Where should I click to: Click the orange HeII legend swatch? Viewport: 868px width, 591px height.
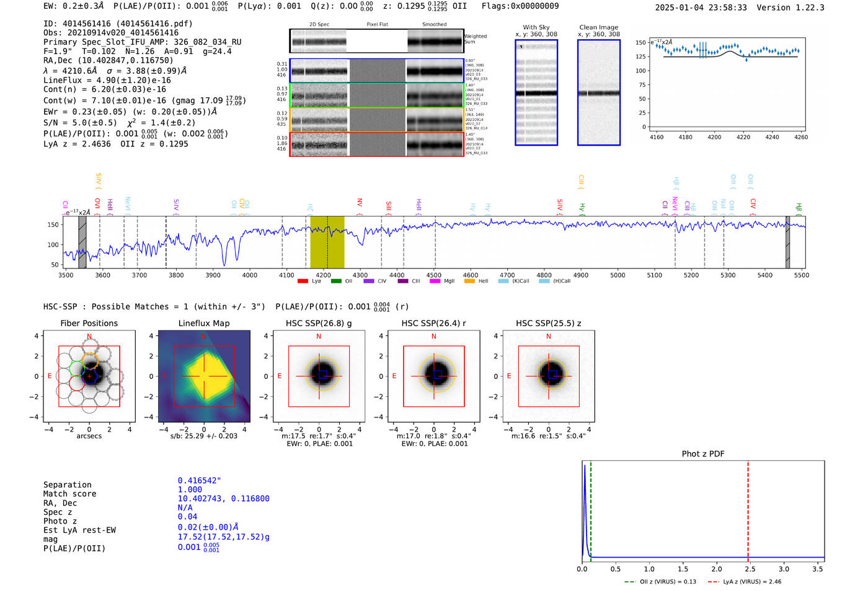pos(469,282)
